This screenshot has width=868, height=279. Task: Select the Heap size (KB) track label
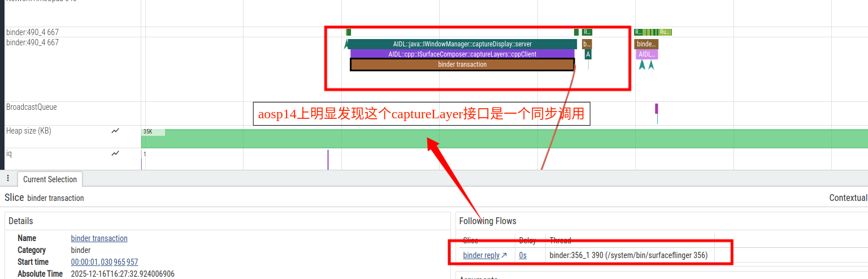point(28,131)
